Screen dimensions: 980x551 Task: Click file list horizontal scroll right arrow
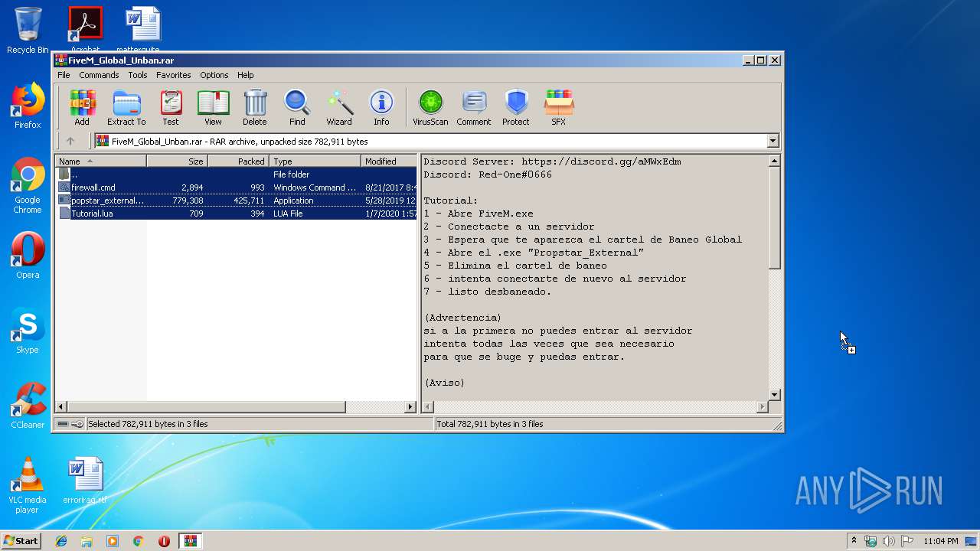[410, 407]
